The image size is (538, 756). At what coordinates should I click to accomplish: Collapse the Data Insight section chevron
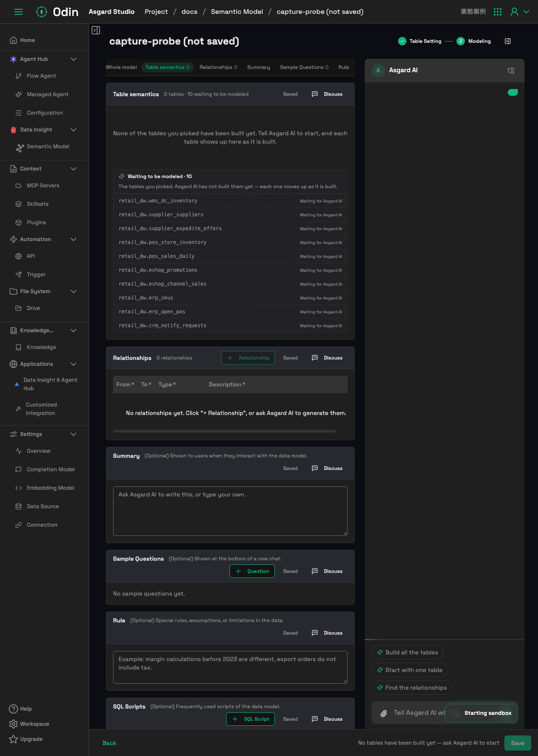click(74, 130)
